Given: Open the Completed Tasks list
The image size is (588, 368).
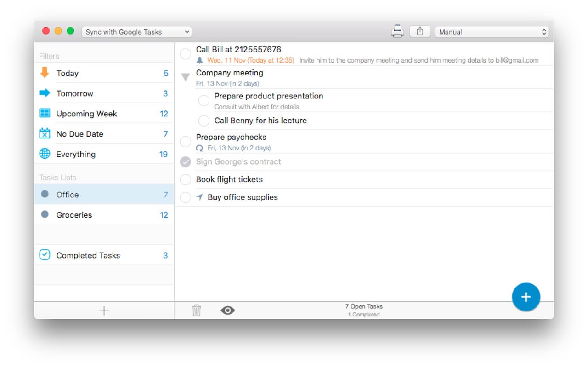Looking at the screenshot, I should pyautogui.click(x=104, y=255).
